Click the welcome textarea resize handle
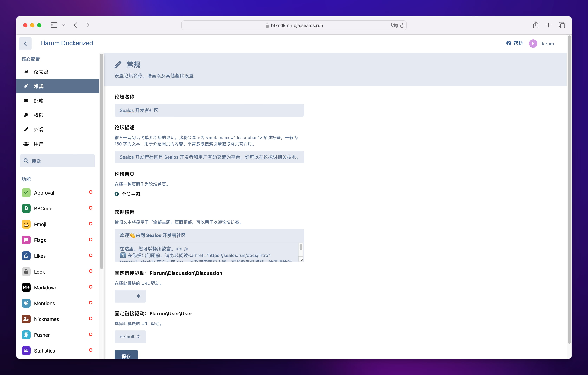Viewport: 588px width, 375px height. (302, 260)
